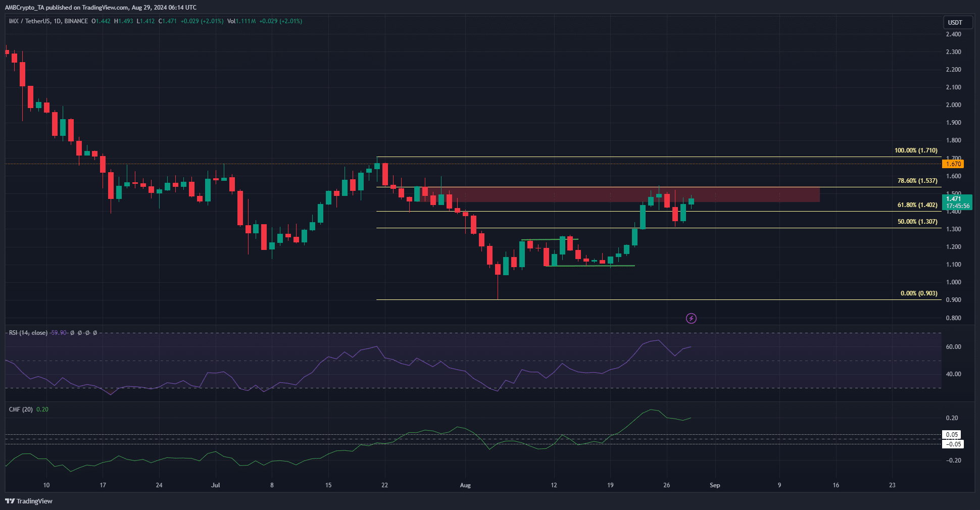
Task: Click the Jul date axis label
Action: pos(216,485)
